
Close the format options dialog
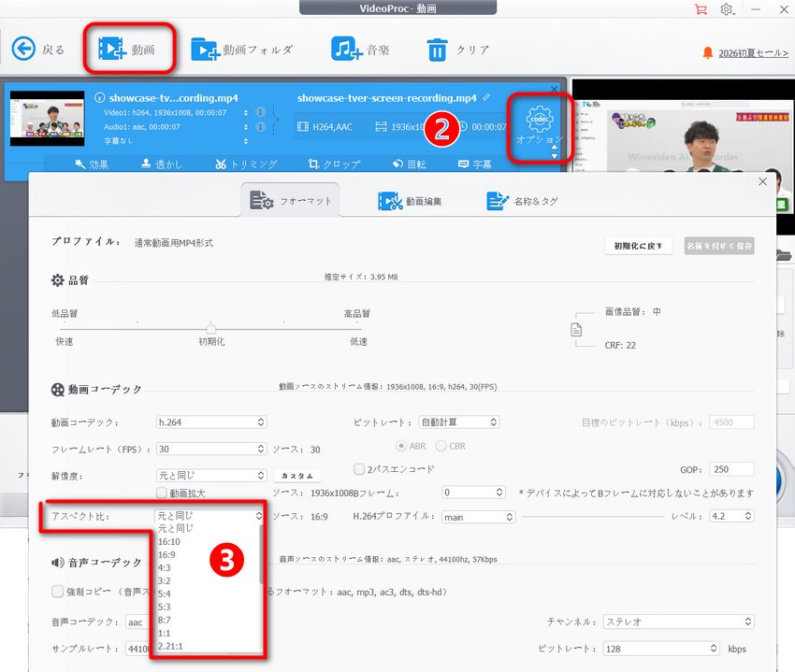762,181
